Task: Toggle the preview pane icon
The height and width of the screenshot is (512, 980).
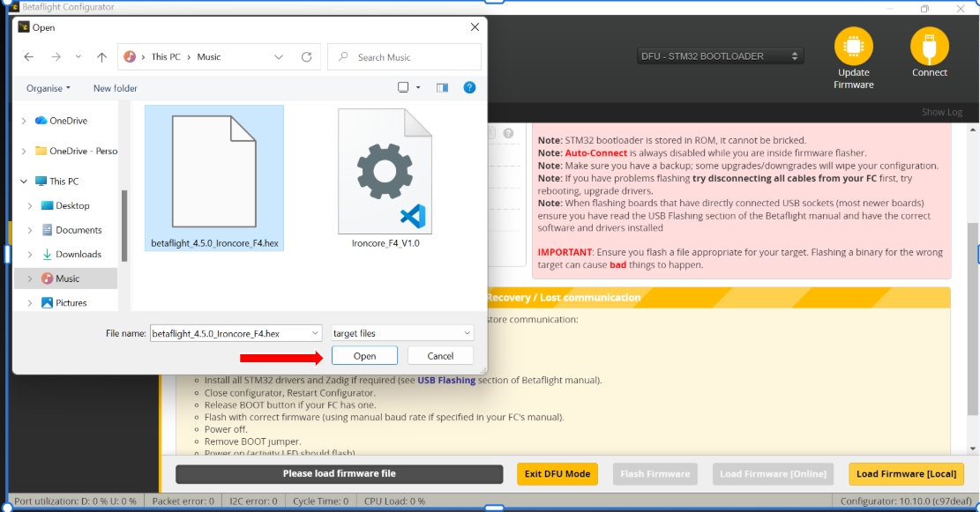Action: pyautogui.click(x=442, y=88)
